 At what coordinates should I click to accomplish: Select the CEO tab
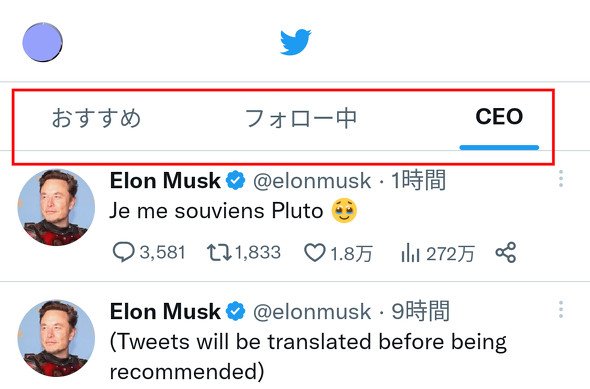(499, 116)
